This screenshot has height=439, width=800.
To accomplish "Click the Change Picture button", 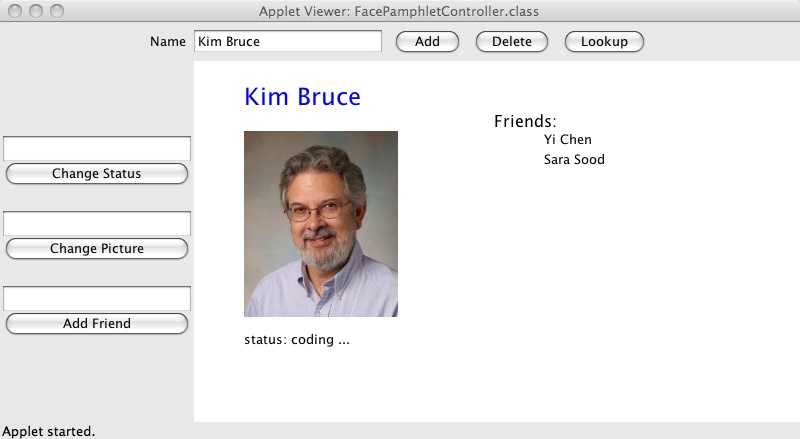I will click(97, 248).
